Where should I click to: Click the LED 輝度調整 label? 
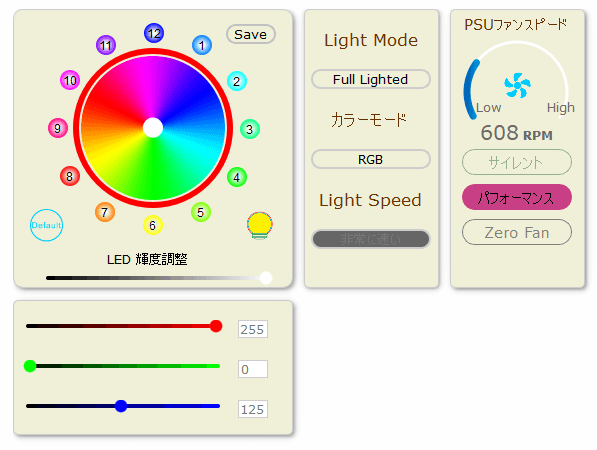pos(147,259)
